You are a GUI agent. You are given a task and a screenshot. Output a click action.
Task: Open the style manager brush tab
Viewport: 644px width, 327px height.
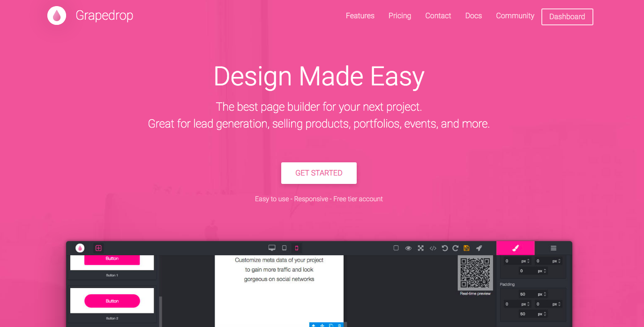(x=516, y=248)
